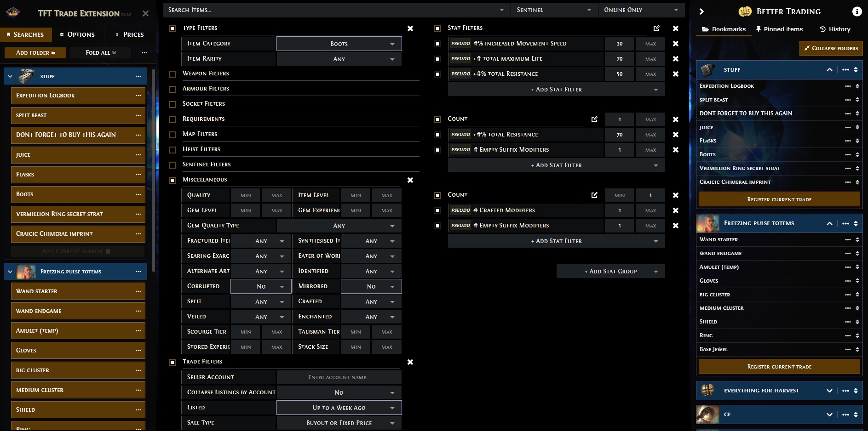Click the Everything for Harvest folder icon
The height and width of the screenshot is (431, 868).
click(x=707, y=391)
